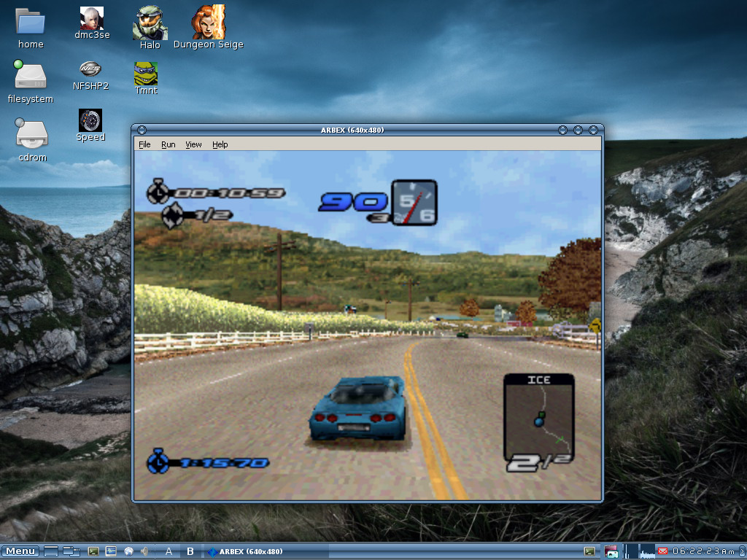This screenshot has width=747, height=560.
Task: Expand the tray arrow next to the clock
Action: click(741, 551)
